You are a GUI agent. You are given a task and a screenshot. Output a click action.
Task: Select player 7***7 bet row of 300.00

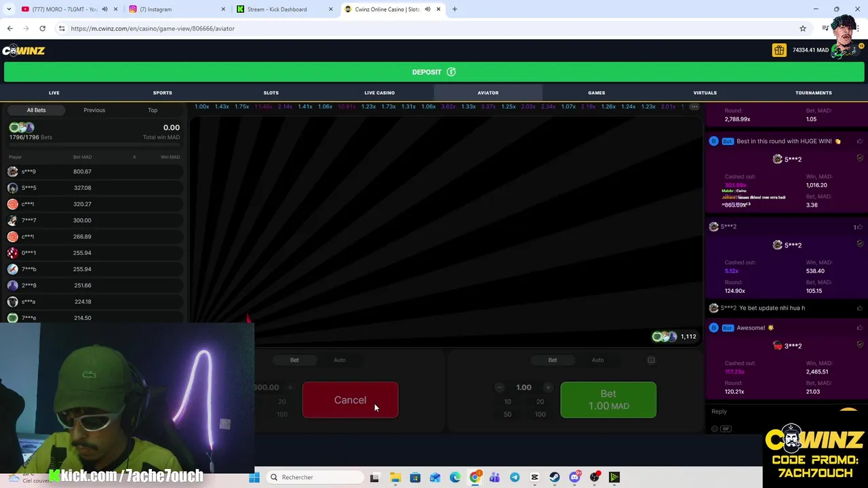[x=94, y=220]
